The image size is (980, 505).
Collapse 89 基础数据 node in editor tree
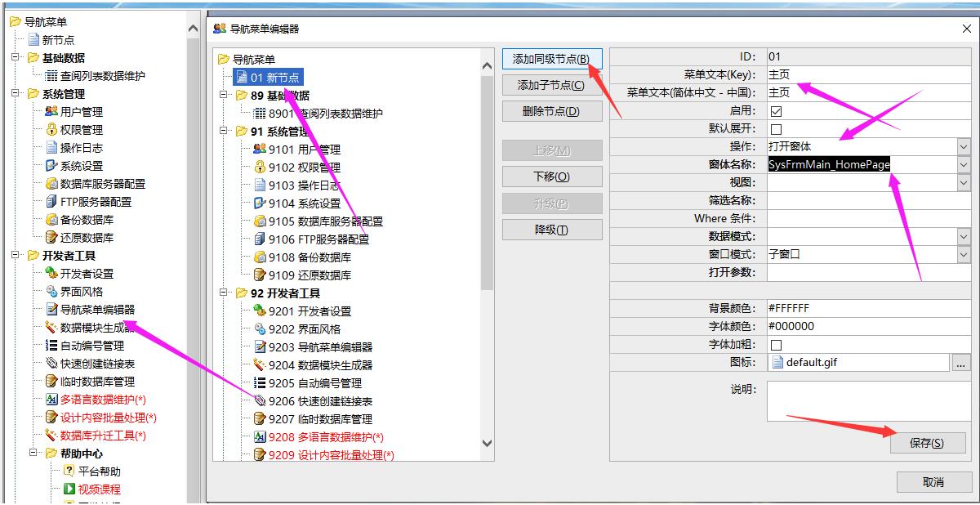click(224, 96)
